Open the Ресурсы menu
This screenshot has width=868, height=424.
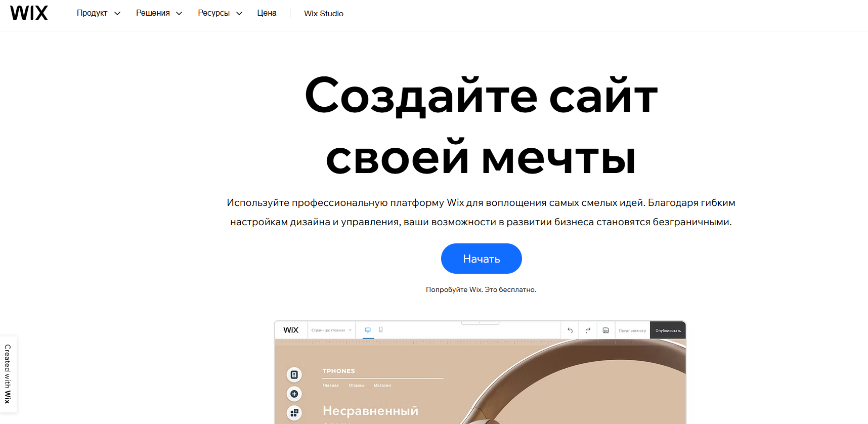213,13
